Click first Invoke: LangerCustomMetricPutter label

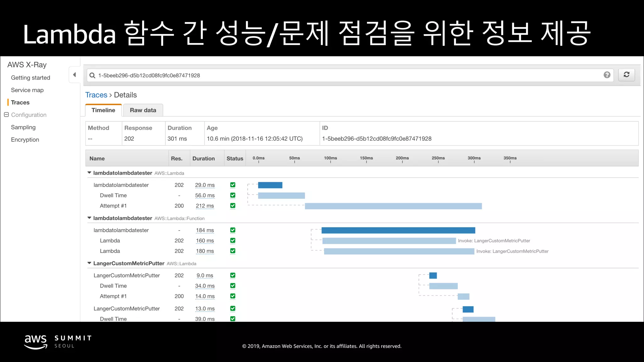[x=494, y=241]
